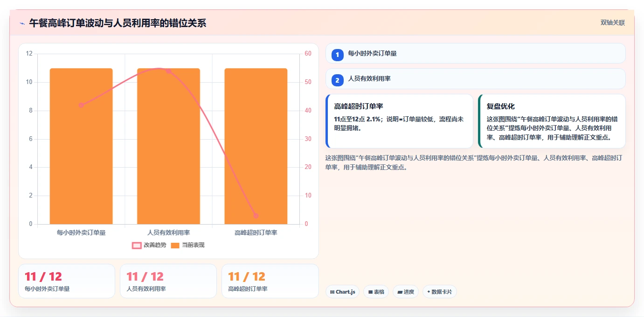Select the 每小时外卖订单量 orange bar
Screen dimensions: 644x317
click(81, 146)
